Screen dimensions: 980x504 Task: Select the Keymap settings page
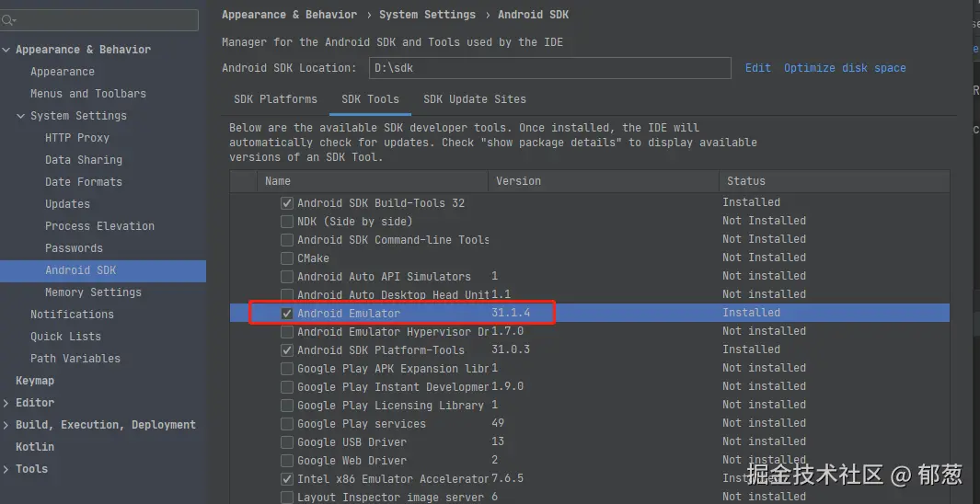point(34,381)
